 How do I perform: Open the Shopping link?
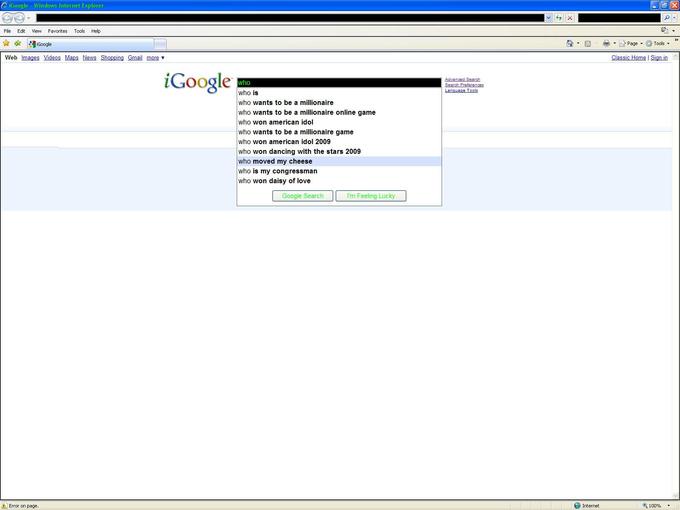click(112, 58)
